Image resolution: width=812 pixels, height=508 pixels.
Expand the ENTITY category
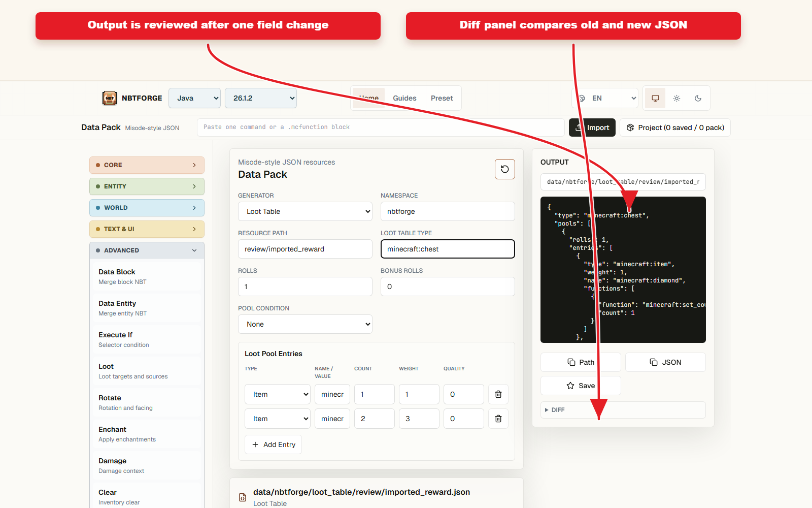point(147,186)
